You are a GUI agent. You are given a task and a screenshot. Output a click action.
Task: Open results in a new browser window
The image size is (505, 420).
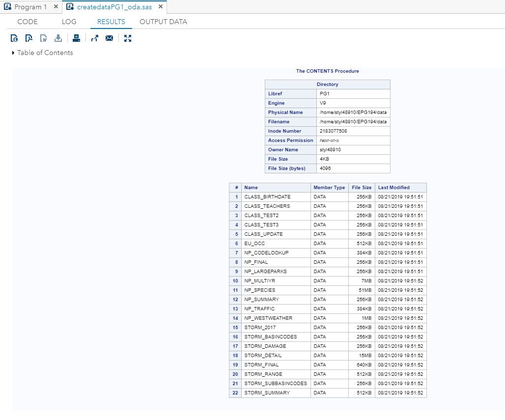[94, 38]
